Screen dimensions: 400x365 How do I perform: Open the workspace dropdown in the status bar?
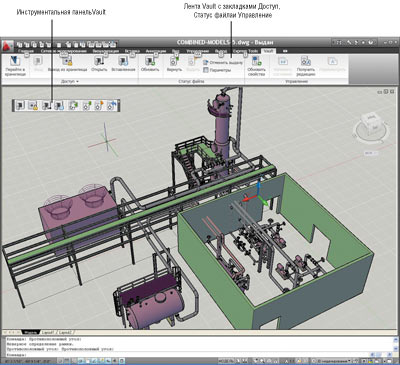334,361
